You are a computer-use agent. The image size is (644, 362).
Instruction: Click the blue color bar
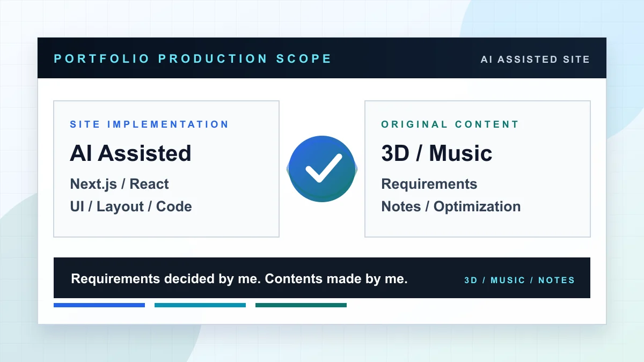coord(99,305)
